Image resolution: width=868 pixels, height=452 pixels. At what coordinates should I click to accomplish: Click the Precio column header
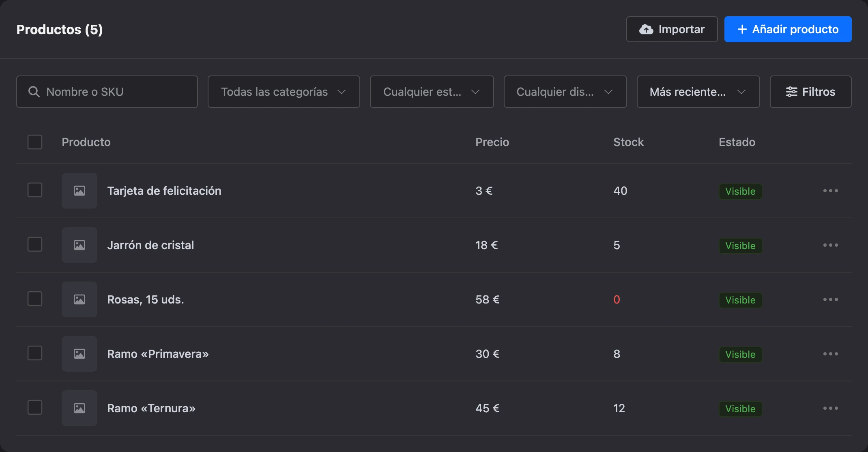click(x=492, y=142)
